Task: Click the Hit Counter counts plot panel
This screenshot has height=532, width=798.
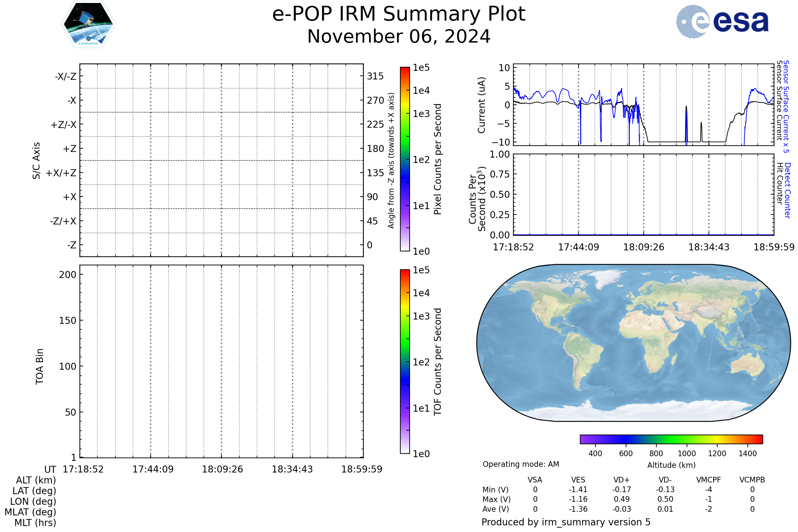Action: 643,195
